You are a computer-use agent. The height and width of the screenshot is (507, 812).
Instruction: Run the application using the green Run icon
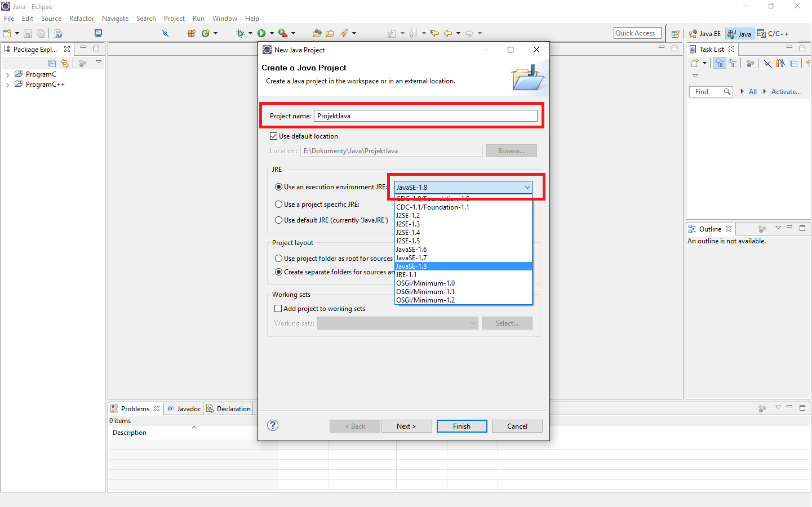tap(263, 33)
